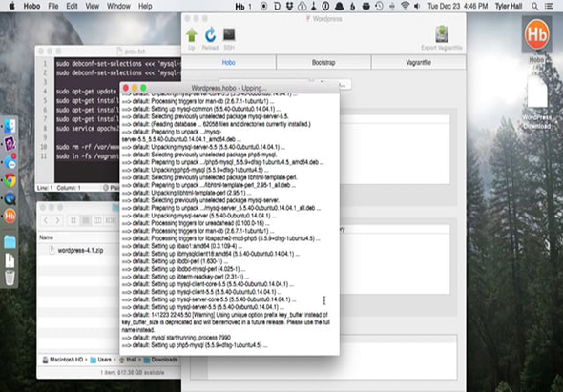
Task: Switch Finder to cover flow view
Action: coord(110,220)
